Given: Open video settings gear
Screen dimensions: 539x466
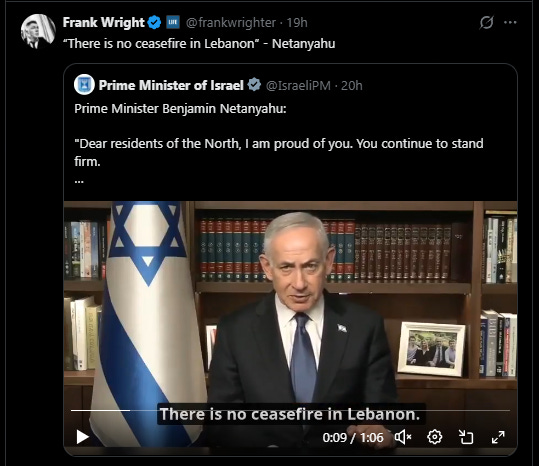Looking at the screenshot, I should coord(434,437).
